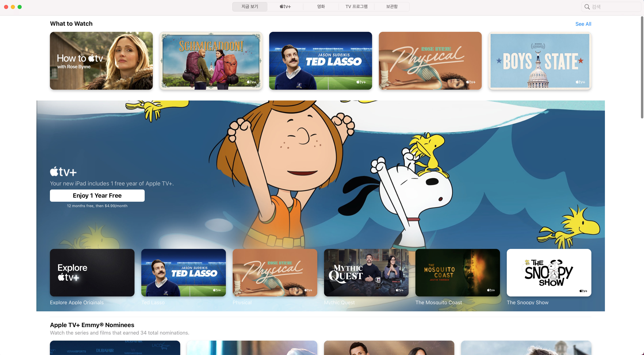Click the search magnifier icon
The image size is (644, 355).
tap(587, 7)
